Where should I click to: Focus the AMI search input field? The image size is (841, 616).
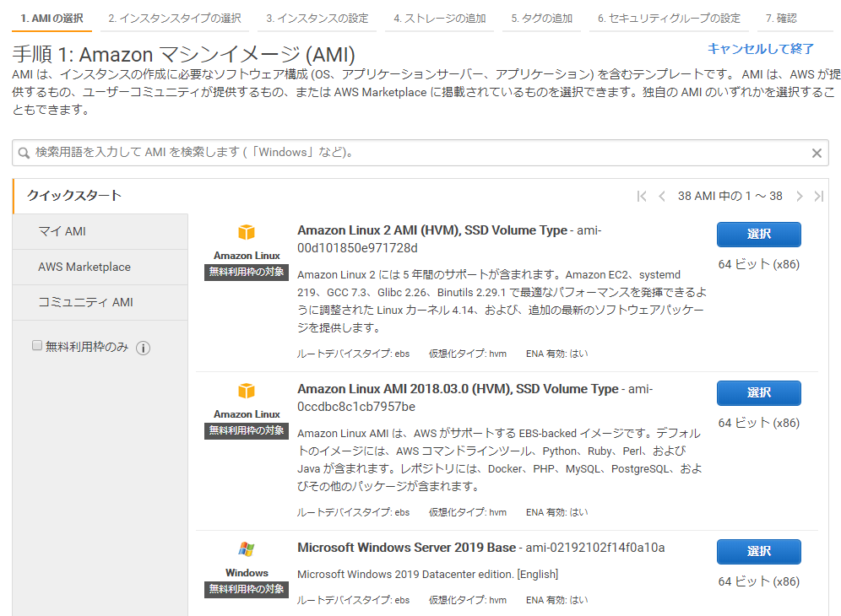pos(420,153)
